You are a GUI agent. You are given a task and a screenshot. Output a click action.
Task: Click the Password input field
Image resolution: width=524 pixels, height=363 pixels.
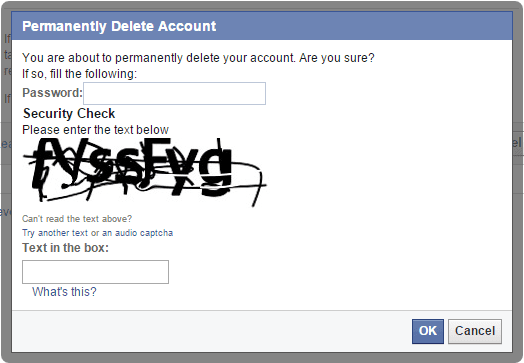[174, 93]
